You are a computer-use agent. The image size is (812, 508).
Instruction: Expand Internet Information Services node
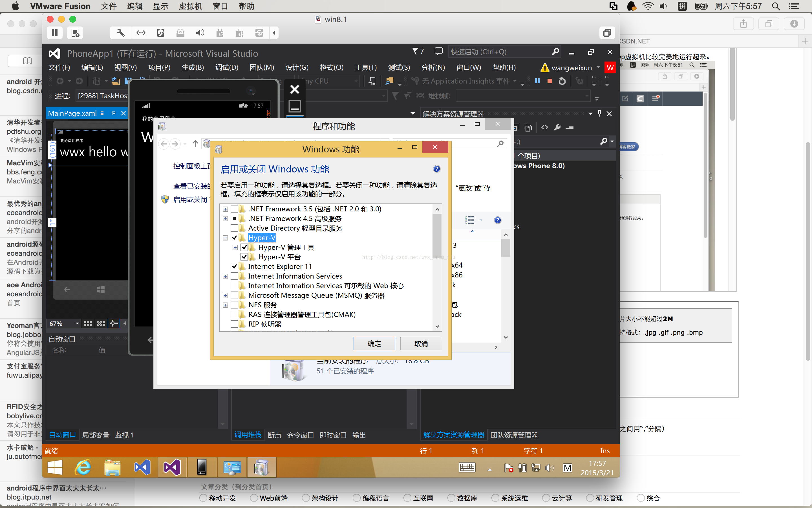225,276
